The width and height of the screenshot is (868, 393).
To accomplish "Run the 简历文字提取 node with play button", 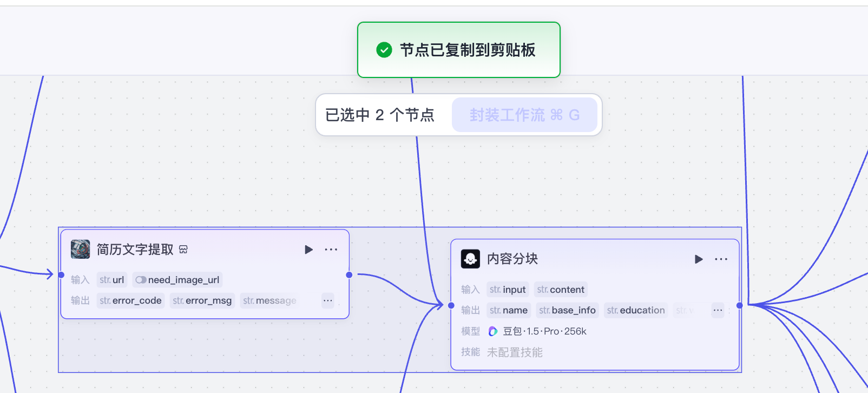I will pos(308,250).
